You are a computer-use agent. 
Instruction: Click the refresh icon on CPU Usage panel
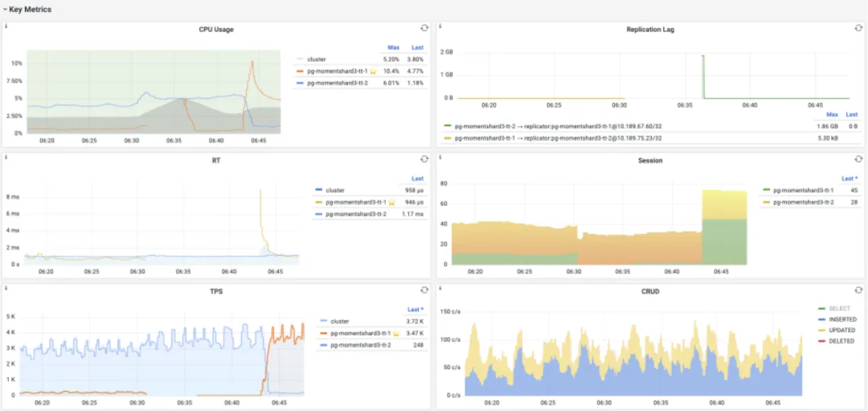(x=424, y=27)
